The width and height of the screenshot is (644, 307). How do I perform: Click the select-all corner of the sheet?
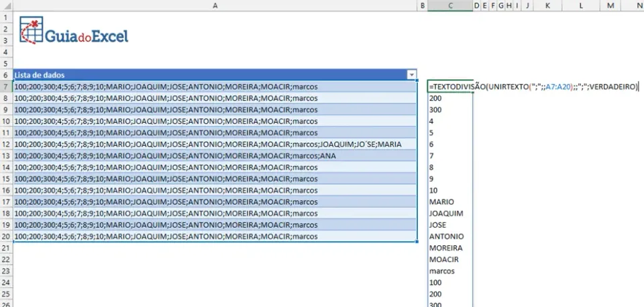[x=6, y=5]
